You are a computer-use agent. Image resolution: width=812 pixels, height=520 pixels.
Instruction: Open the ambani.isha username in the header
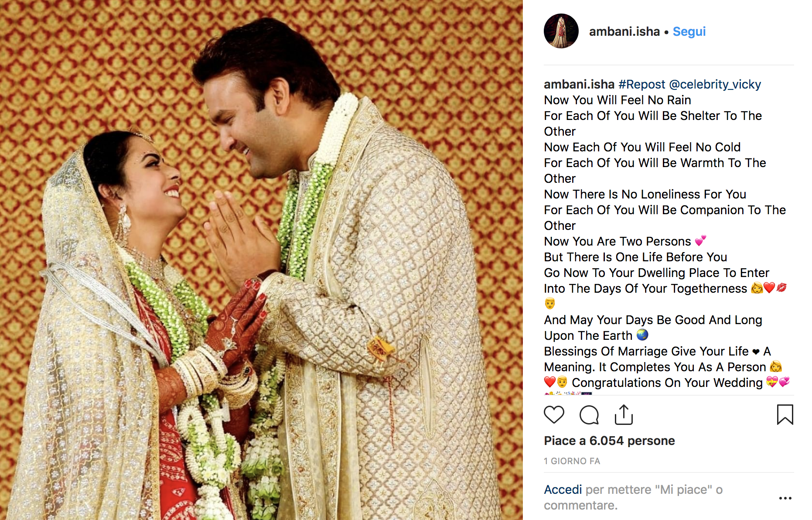point(624,31)
